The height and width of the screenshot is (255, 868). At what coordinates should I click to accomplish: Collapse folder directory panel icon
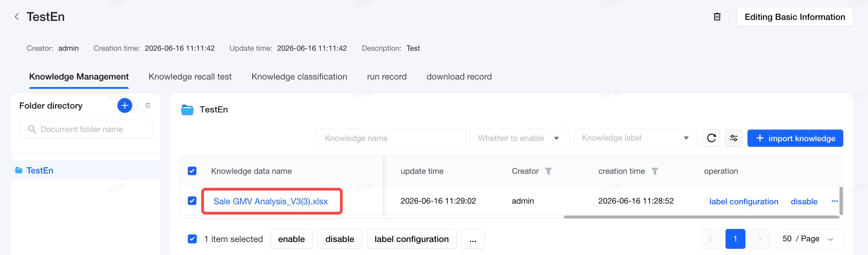click(x=148, y=106)
